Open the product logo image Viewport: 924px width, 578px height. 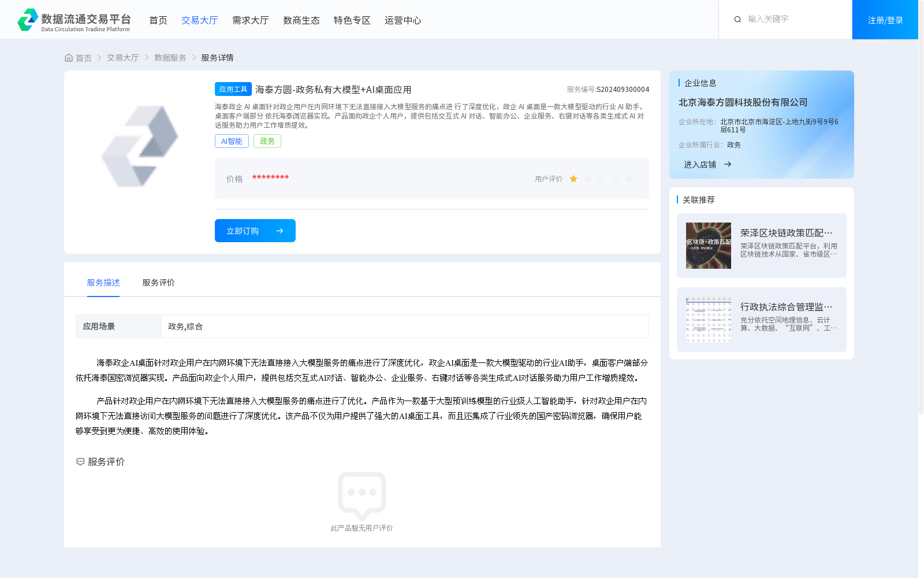139,146
